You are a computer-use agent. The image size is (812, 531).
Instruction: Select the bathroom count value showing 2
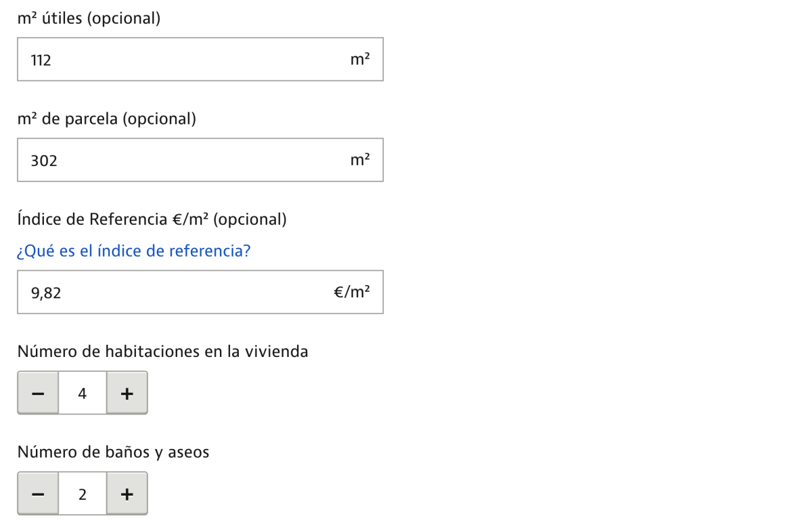coord(82,493)
